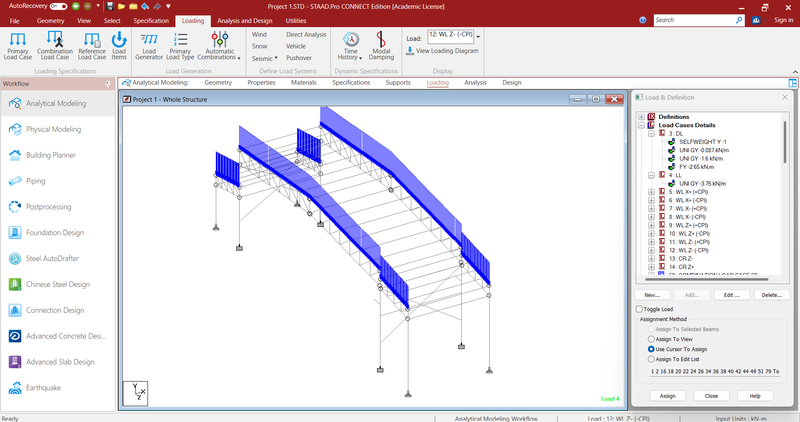
Task: Open Advanced Slab Design workflow
Action: [58, 362]
